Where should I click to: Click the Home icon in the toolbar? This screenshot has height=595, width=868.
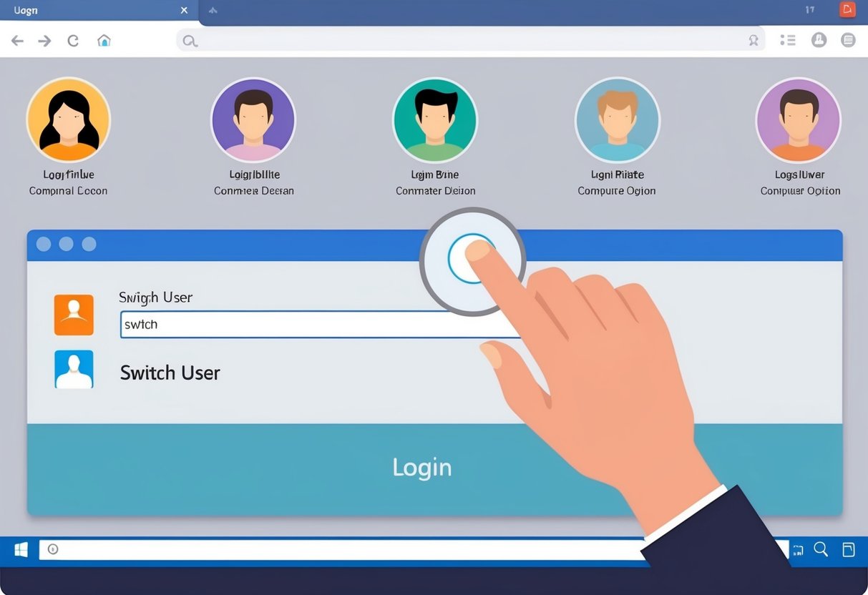[x=104, y=41]
